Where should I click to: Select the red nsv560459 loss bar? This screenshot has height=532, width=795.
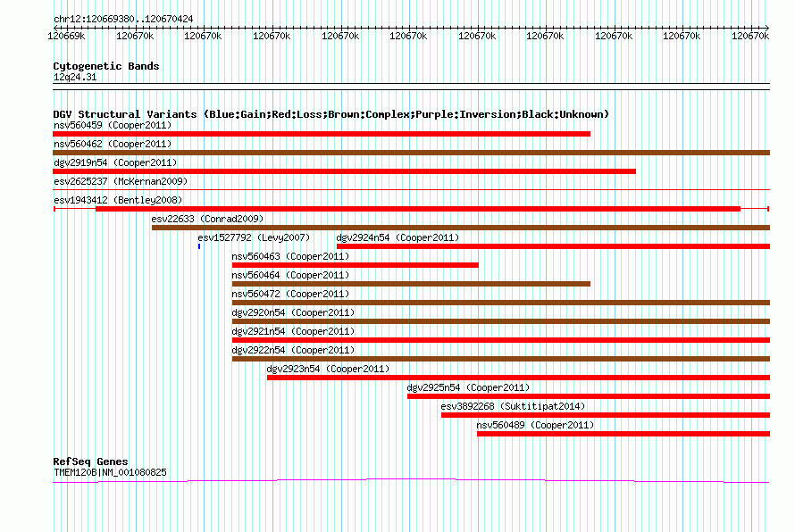point(322,134)
